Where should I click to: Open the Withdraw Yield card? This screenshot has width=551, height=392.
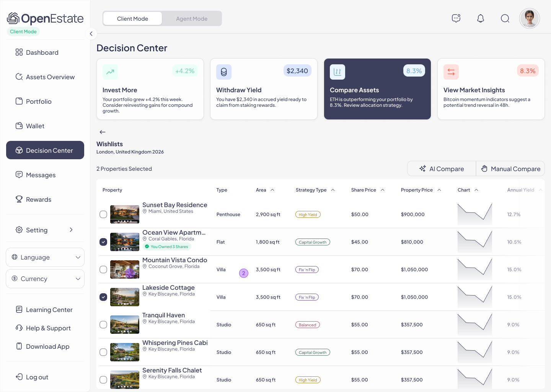click(x=264, y=89)
